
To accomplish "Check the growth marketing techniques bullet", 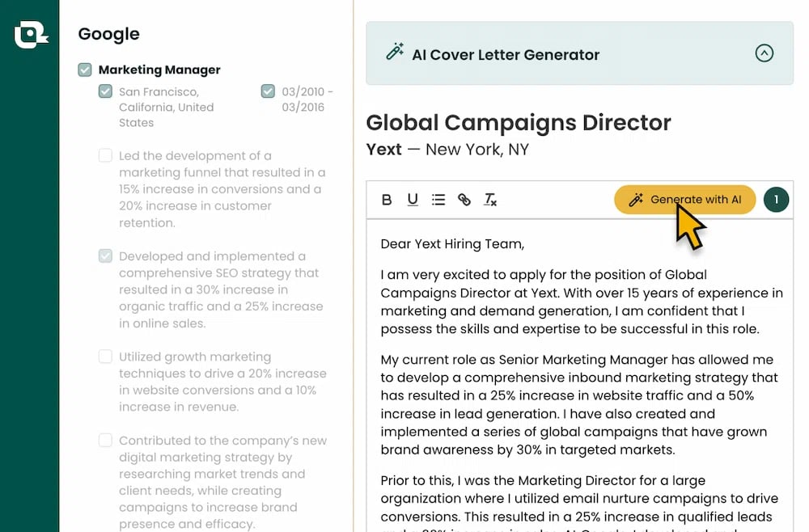I will 105,357.
